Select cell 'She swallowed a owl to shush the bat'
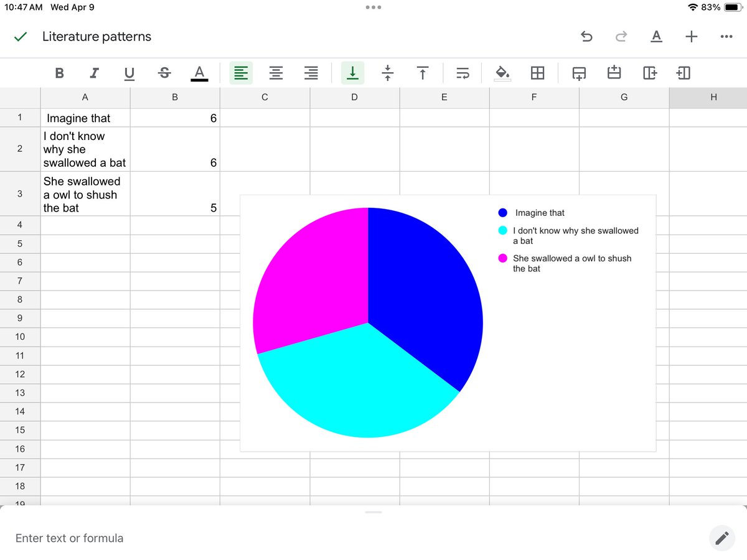Screen dimensions: 747x560 pos(85,194)
